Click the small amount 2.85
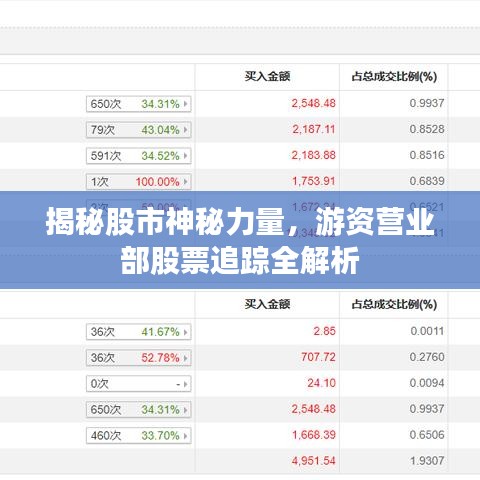This screenshot has width=480, height=480. pyautogui.click(x=324, y=331)
